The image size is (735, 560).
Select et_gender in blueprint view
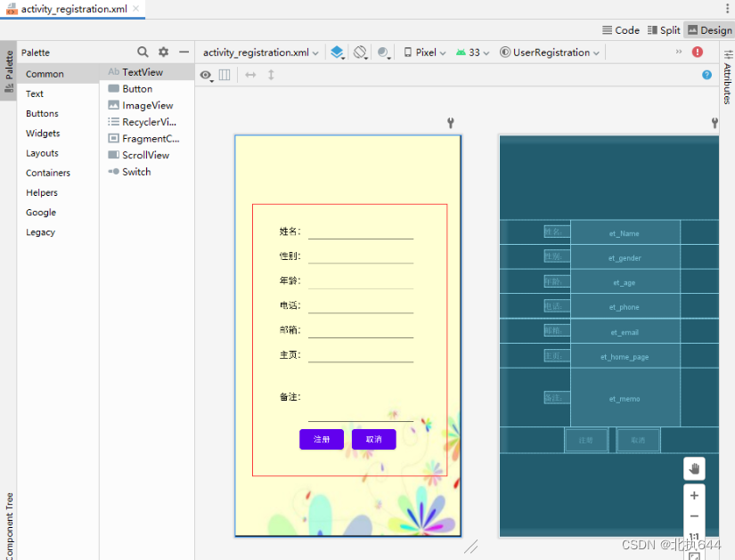[625, 257]
